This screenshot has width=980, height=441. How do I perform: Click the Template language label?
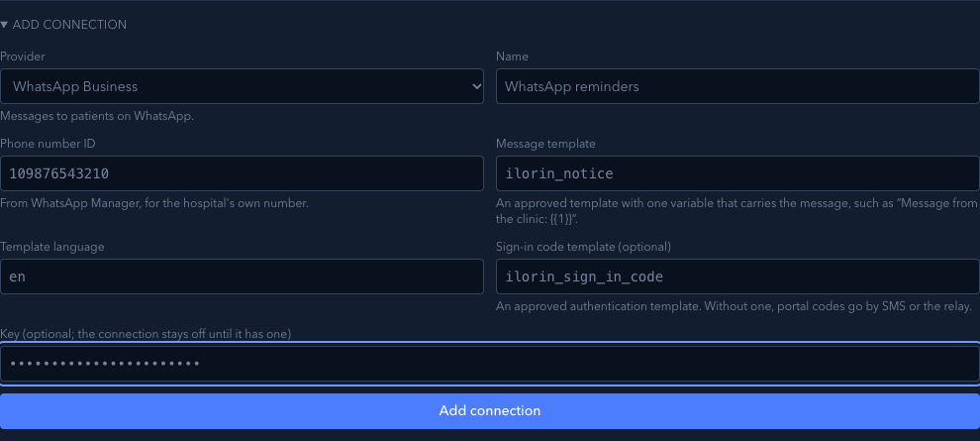click(51, 247)
